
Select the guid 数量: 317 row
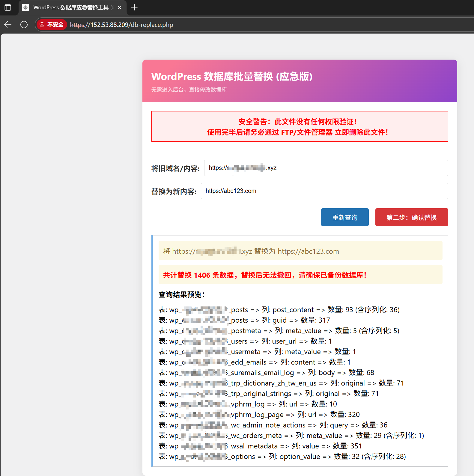(x=244, y=320)
